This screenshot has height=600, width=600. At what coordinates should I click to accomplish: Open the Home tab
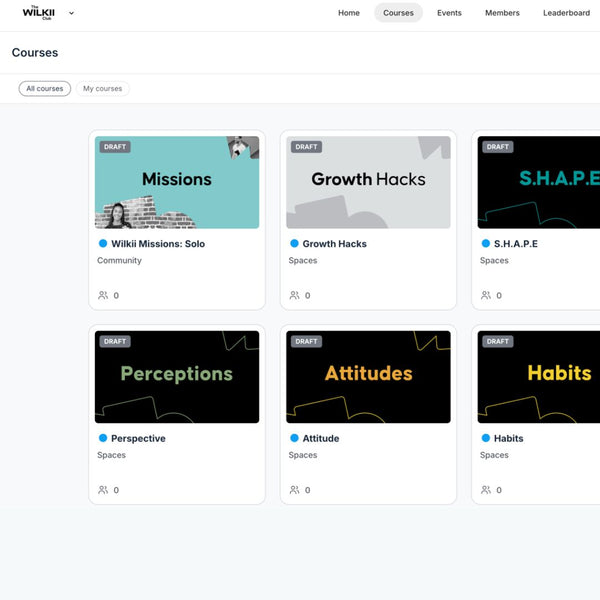[349, 13]
